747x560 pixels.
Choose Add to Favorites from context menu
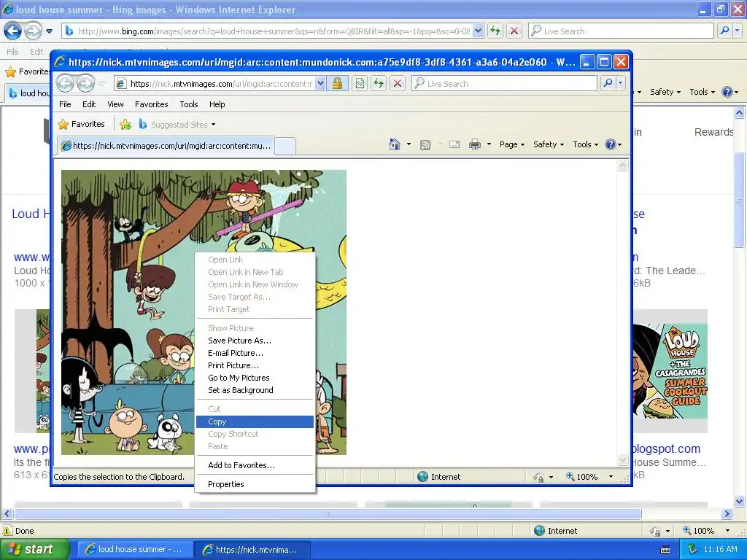(x=255, y=465)
